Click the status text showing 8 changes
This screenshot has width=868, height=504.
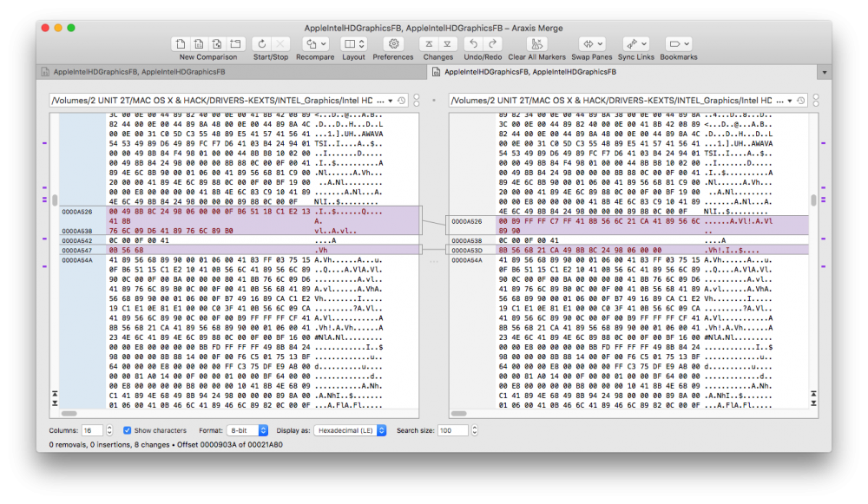click(x=166, y=444)
